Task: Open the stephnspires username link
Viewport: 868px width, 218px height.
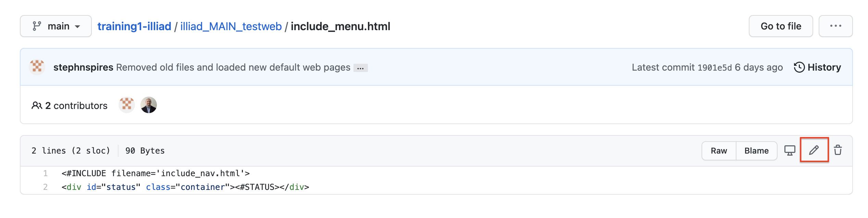Action: [x=83, y=67]
